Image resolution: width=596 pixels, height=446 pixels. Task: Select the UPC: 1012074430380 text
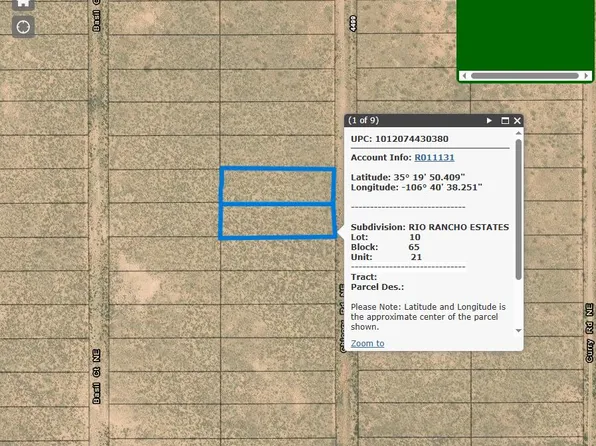(x=399, y=139)
